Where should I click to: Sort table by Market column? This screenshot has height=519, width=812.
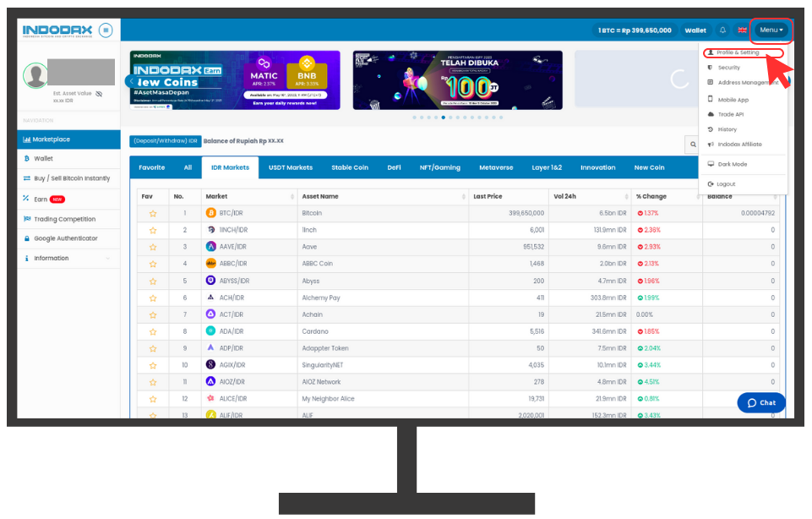[x=249, y=196]
